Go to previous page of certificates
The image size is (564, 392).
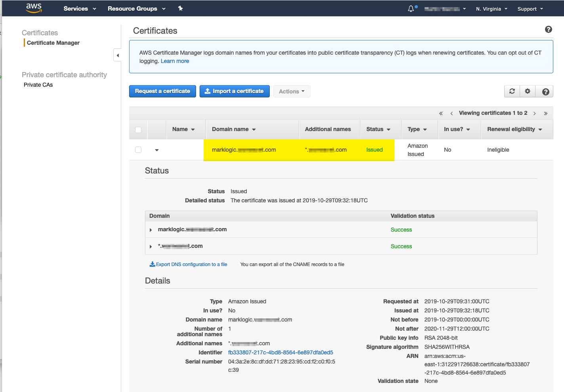(452, 113)
